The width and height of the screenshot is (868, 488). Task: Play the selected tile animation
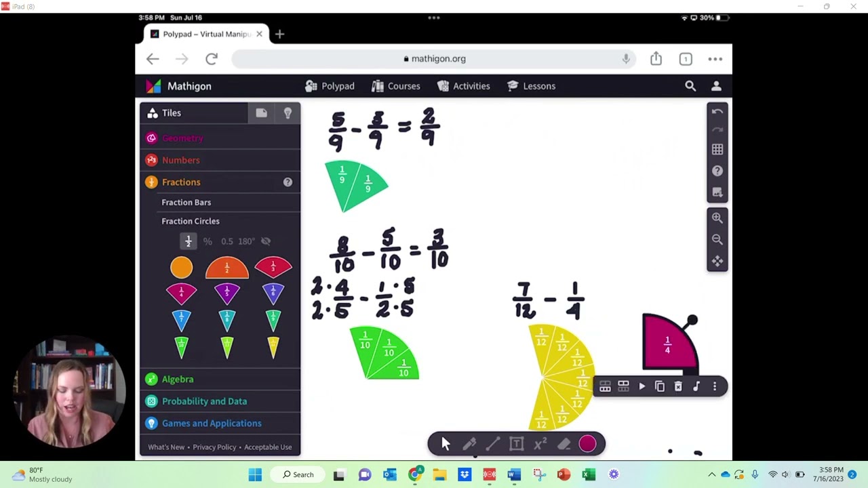pyautogui.click(x=642, y=386)
